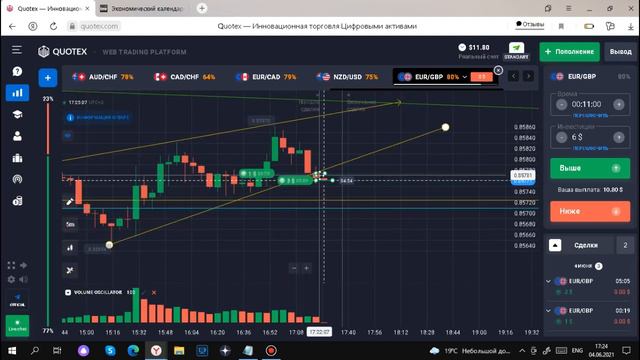Open the ENG language indicator
Image resolution: width=640 pixels, height=360 pixels.
577,351
